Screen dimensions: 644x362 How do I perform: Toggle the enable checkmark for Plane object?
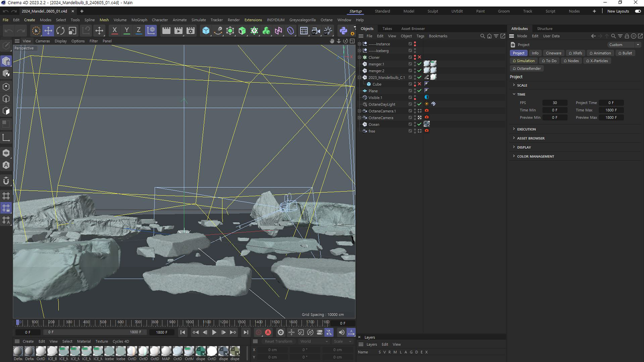(419, 91)
